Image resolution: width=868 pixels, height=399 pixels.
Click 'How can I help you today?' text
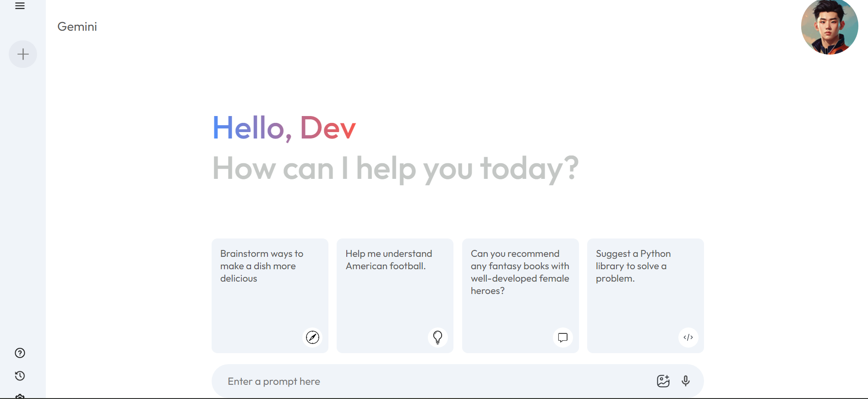click(x=396, y=168)
